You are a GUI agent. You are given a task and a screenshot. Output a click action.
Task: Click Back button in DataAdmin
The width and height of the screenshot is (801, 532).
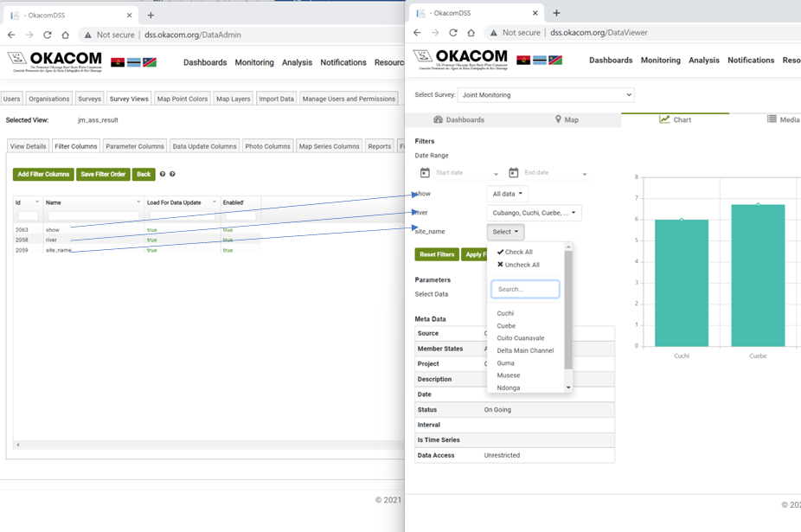pyautogui.click(x=144, y=174)
